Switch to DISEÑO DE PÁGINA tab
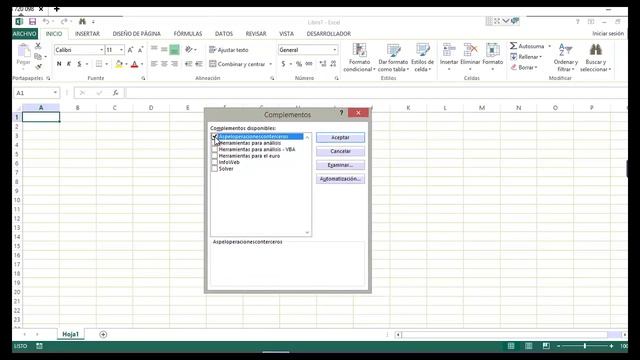Image resolution: width=640 pixels, height=360 pixels. coord(137,34)
